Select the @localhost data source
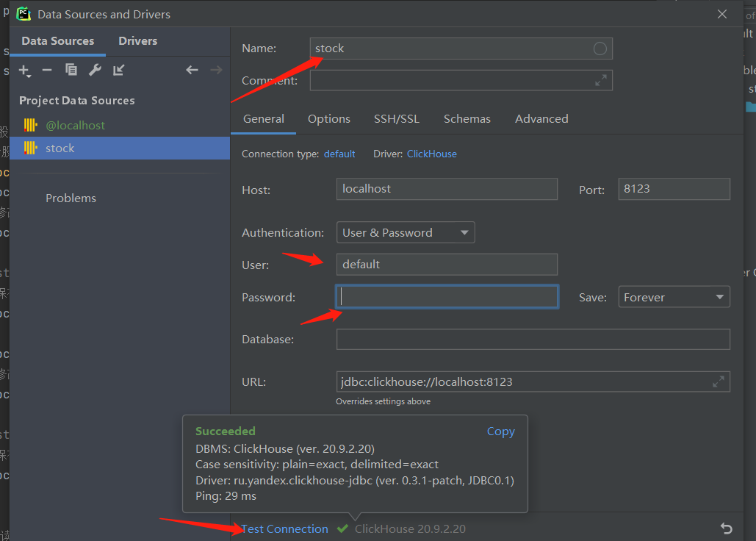This screenshot has width=756, height=541. (x=120, y=126)
